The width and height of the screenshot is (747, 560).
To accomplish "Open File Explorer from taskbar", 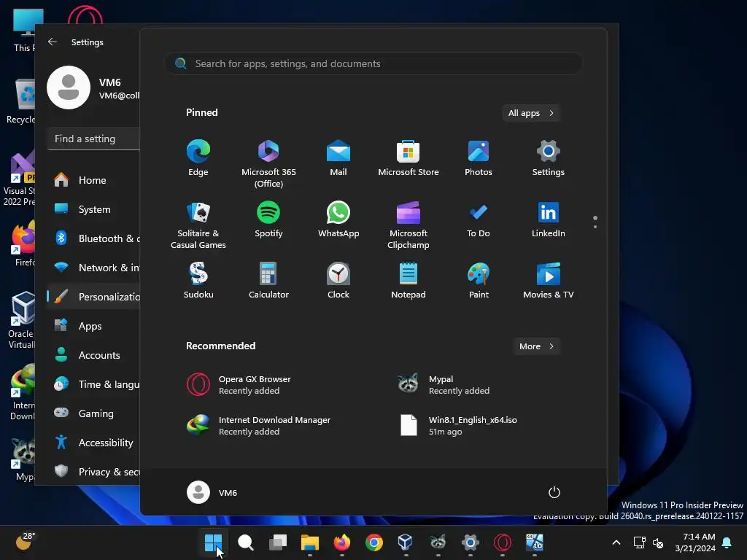I will point(309,542).
